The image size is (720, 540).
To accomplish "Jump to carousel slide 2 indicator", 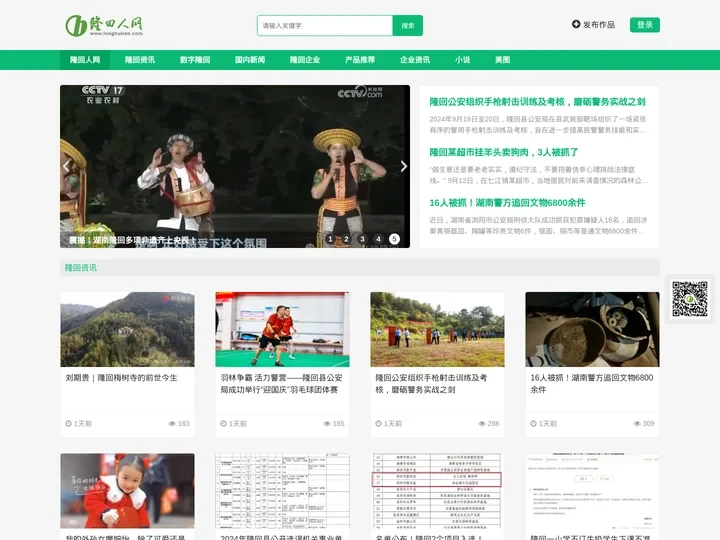I will [346, 239].
